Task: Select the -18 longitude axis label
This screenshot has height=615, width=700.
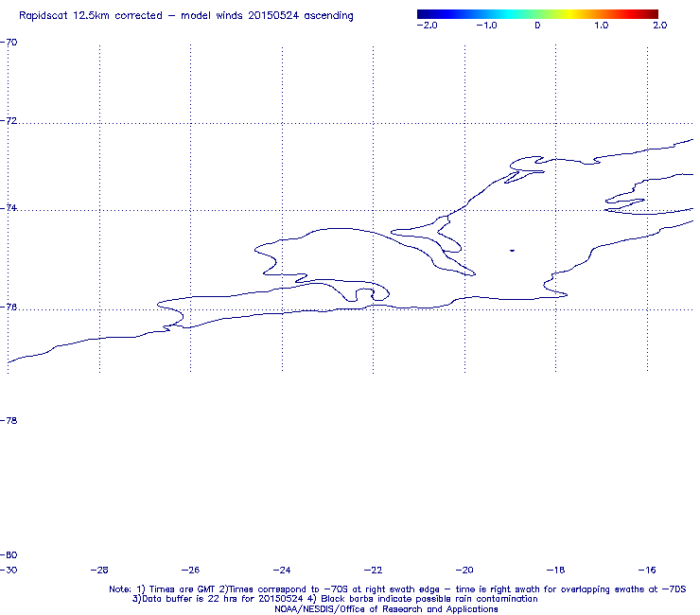Action: [555, 571]
